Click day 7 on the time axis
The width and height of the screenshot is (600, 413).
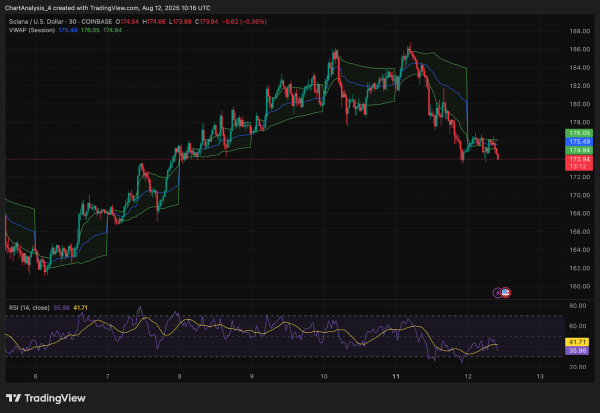click(x=108, y=377)
